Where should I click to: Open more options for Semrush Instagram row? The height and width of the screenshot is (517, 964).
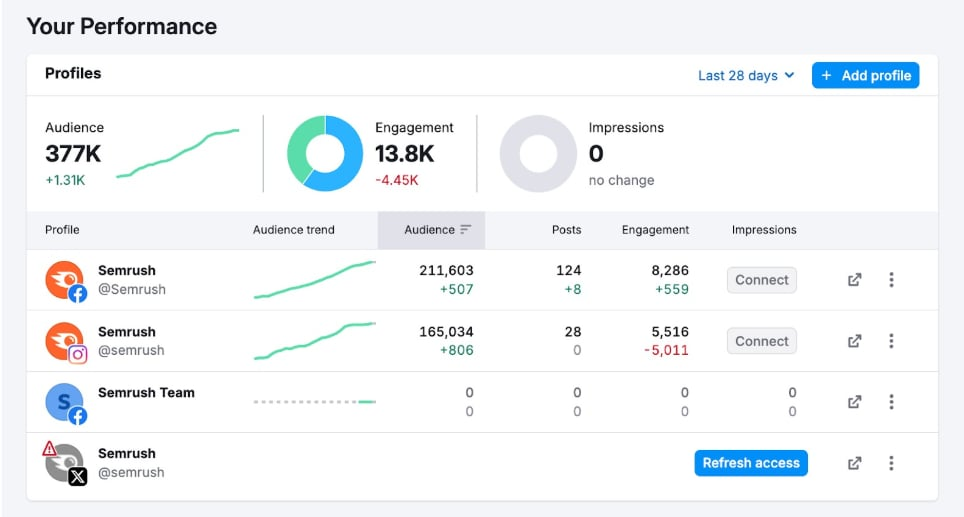(x=891, y=341)
